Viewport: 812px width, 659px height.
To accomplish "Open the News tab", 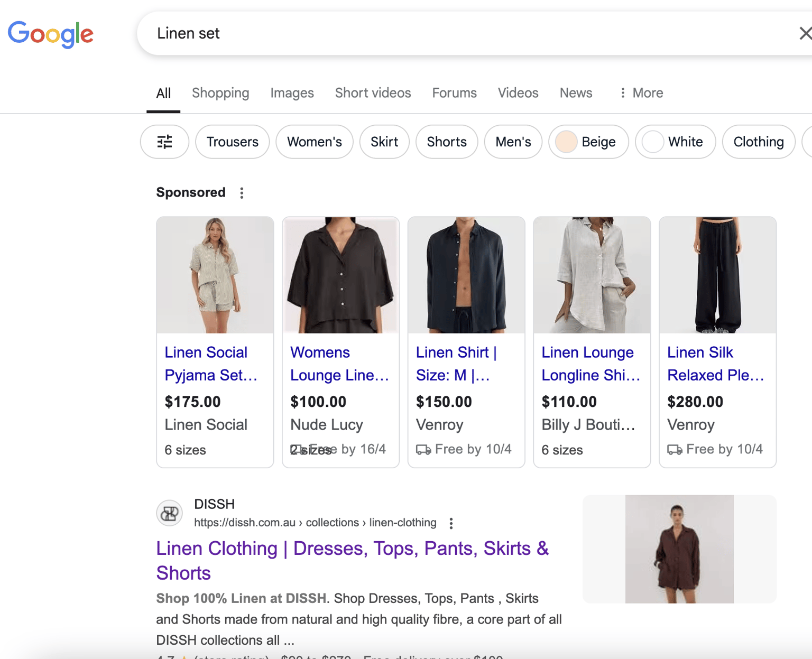I will tap(576, 93).
